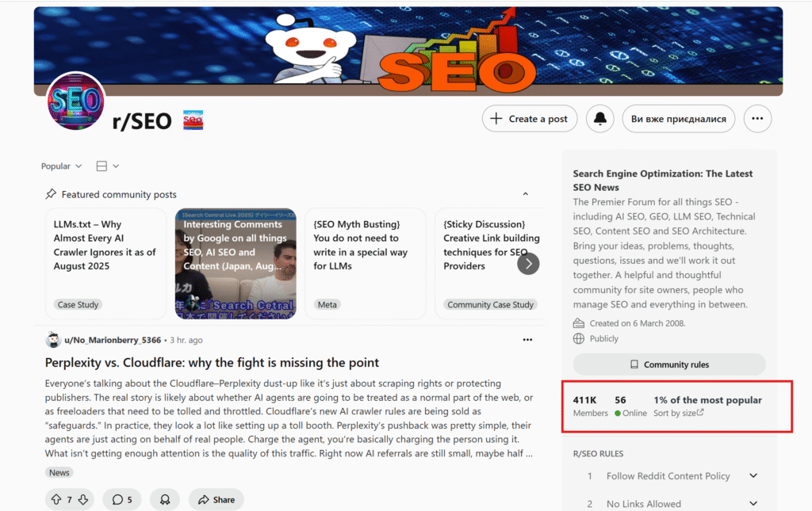
Task: Show next featured posts with the arrow
Action: (x=528, y=264)
